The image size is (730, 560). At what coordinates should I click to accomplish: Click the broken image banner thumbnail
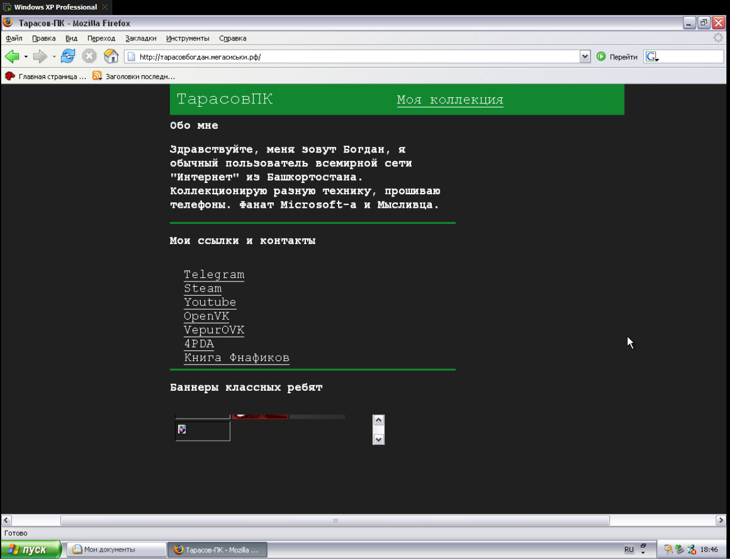click(203, 431)
